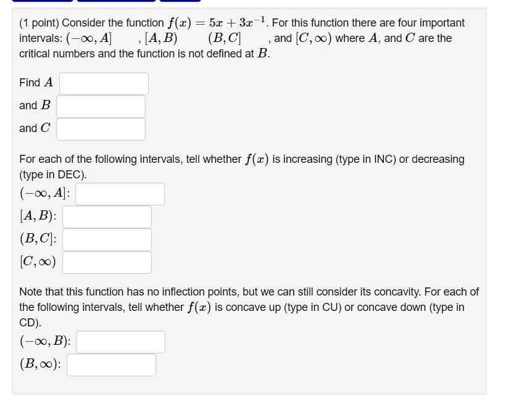The width and height of the screenshot is (532, 409).
Task: Click the answer box labeled 'and C'
Action: click(100, 129)
